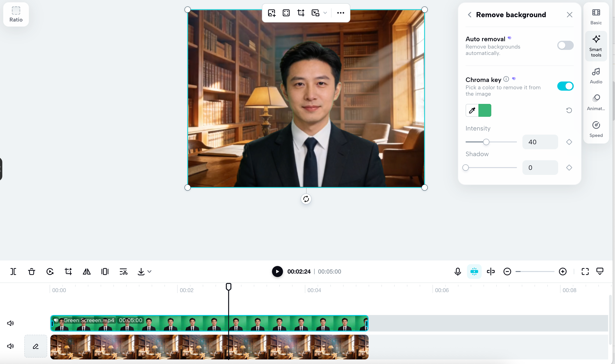Delete the selected clip with the trash icon
Viewport: 615px width, 364px height.
point(32,272)
